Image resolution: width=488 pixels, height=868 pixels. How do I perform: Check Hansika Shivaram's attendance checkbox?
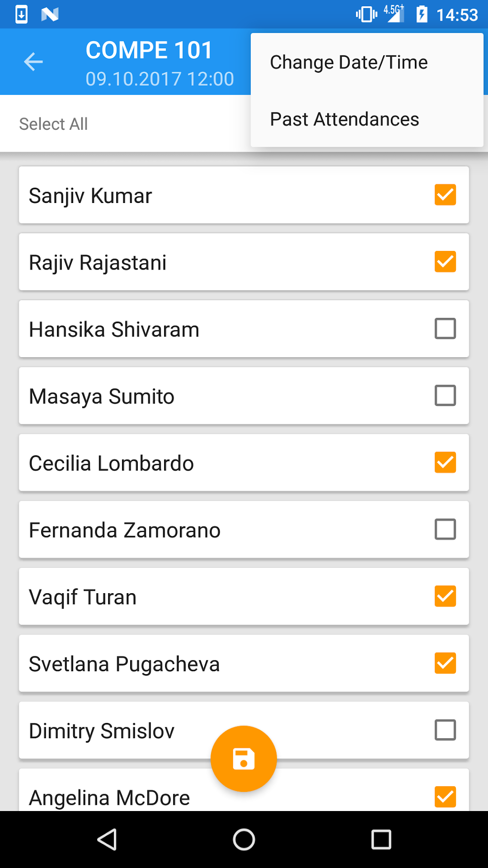pyautogui.click(x=445, y=329)
